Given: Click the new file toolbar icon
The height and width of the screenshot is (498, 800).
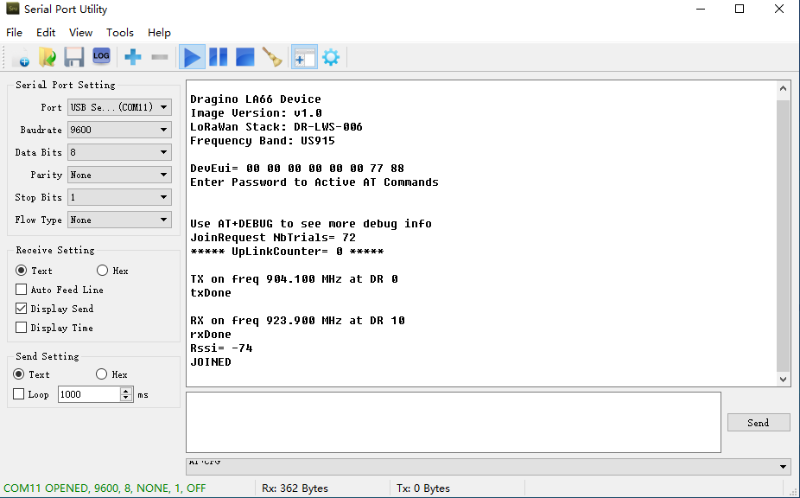Looking at the screenshot, I should click(x=21, y=57).
